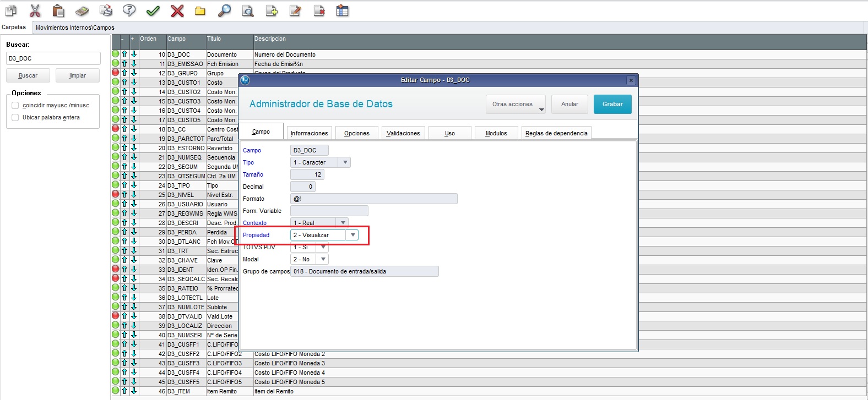Viewport: 868px width, 400px height.
Task: Click the up arrow on D3_DOC row
Action: coord(124,54)
